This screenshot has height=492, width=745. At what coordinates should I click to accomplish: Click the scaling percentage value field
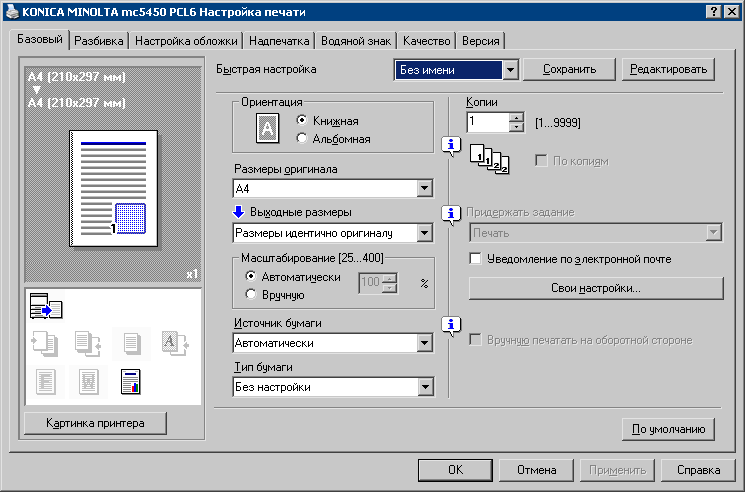pos(371,283)
